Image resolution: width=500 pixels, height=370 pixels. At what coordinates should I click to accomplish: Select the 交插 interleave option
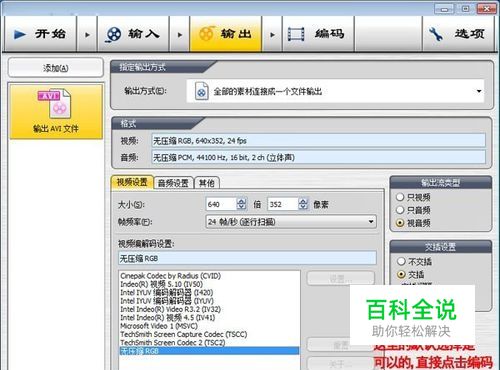(411, 274)
